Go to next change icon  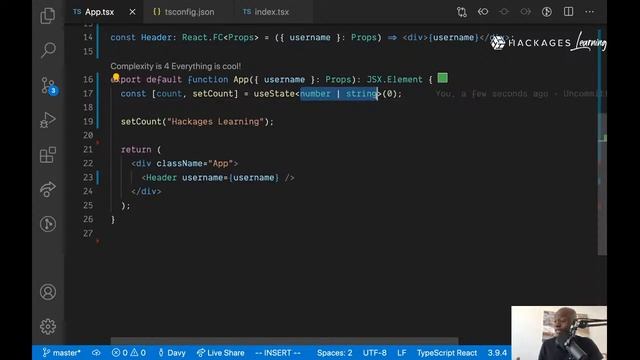point(525,12)
